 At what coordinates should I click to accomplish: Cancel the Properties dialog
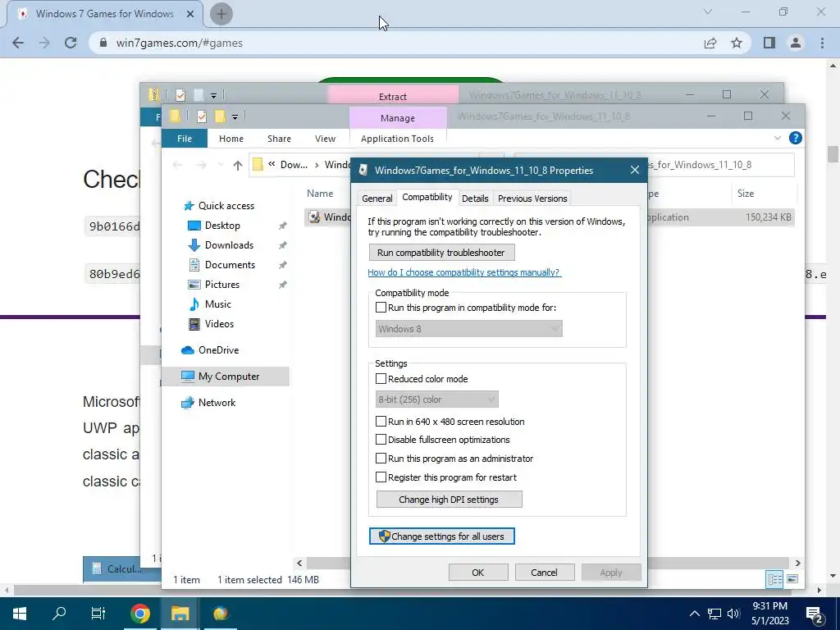[545, 572]
